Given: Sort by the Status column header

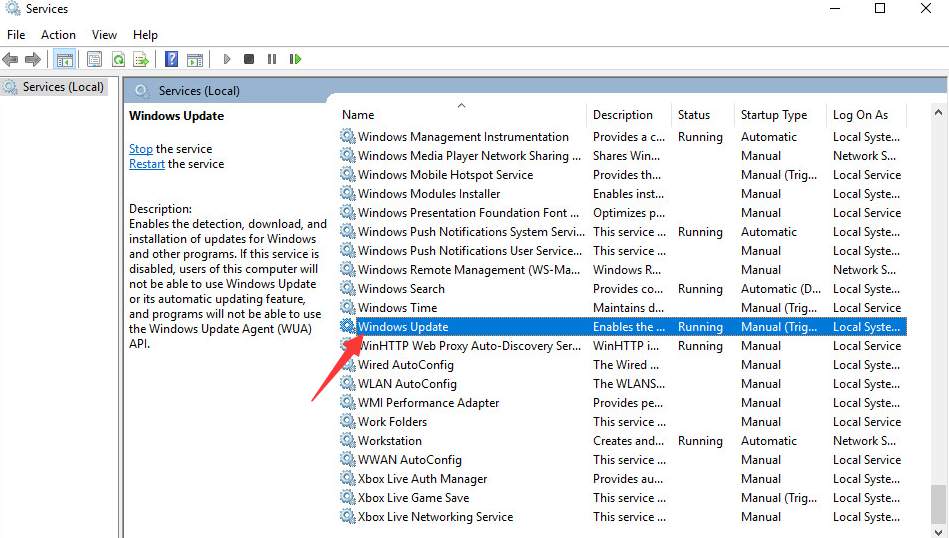Looking at the screenshot, I should 703,115.
